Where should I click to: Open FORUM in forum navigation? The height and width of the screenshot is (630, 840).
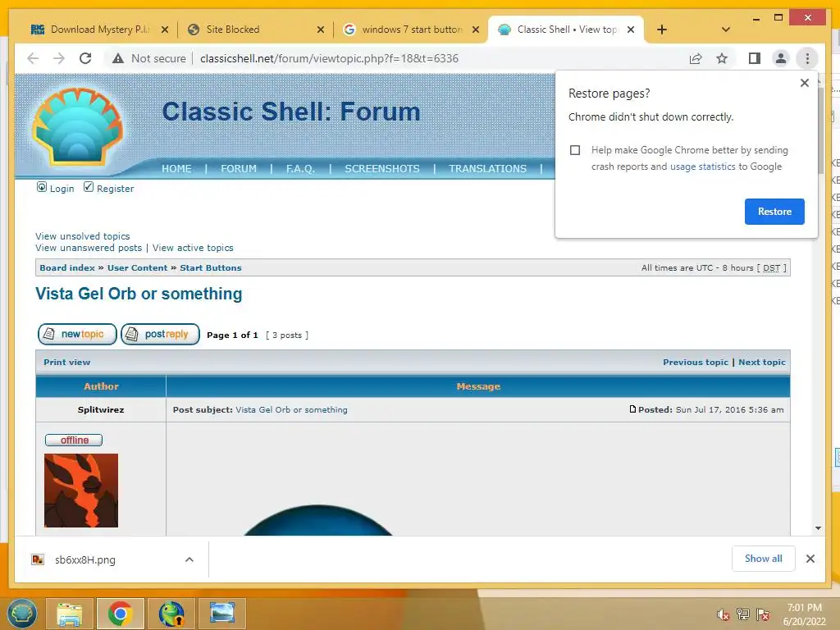(239, 168)
